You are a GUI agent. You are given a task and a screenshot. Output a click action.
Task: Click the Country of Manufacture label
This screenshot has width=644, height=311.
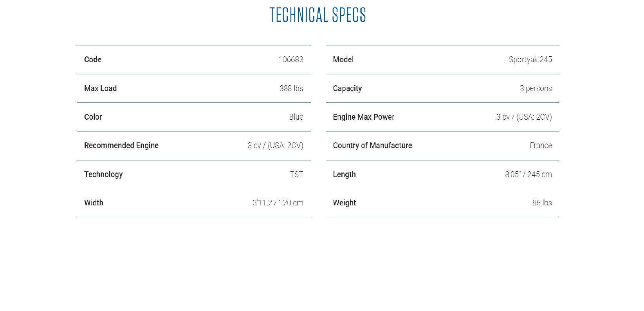(372, 146)
